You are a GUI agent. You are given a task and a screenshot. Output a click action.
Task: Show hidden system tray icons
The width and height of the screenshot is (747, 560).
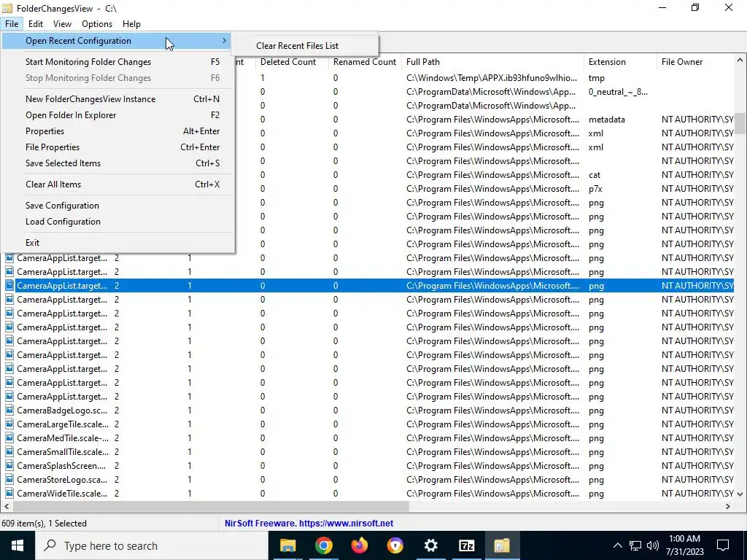click(x=617, y=545)
